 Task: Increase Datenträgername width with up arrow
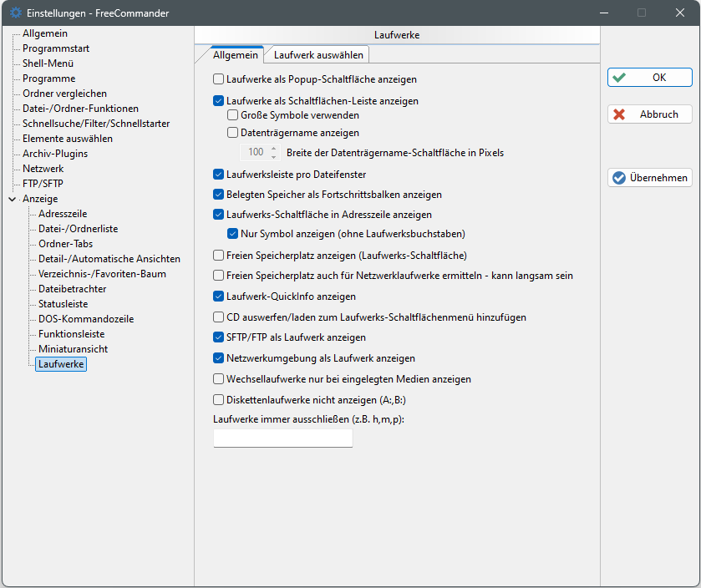click(x=273, y=149)
